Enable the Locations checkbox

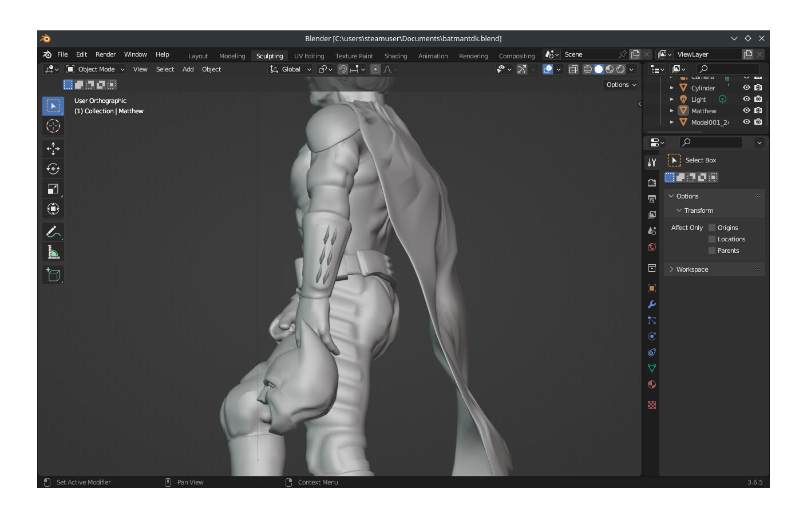[x=712, y=239]
